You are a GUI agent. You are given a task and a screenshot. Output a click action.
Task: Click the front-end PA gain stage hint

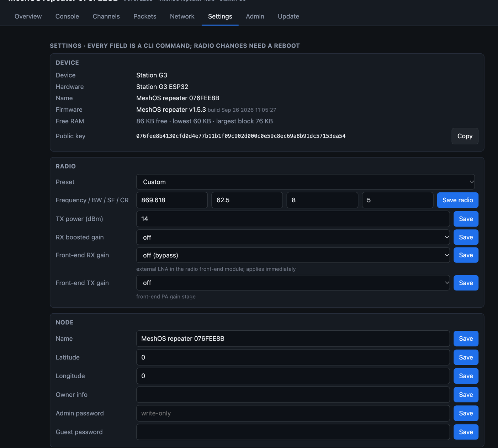click(166, 297)
